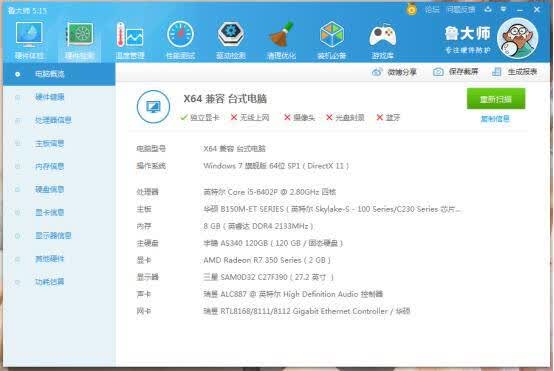Open the 游戏库 gamepad icon
The image size is (554, 371).
pyautogui.click(x=383, y=40)
